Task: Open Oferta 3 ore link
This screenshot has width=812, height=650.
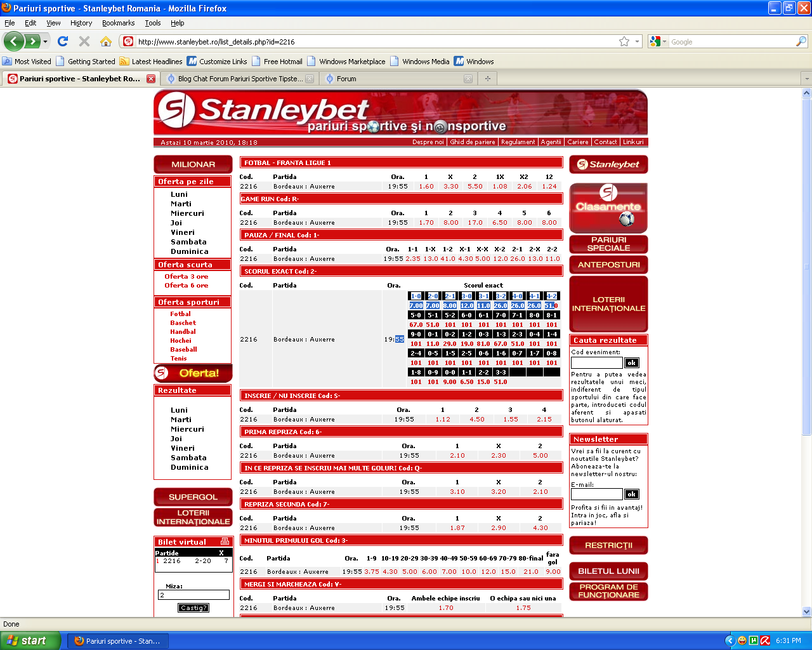Action: coord(187,277)
